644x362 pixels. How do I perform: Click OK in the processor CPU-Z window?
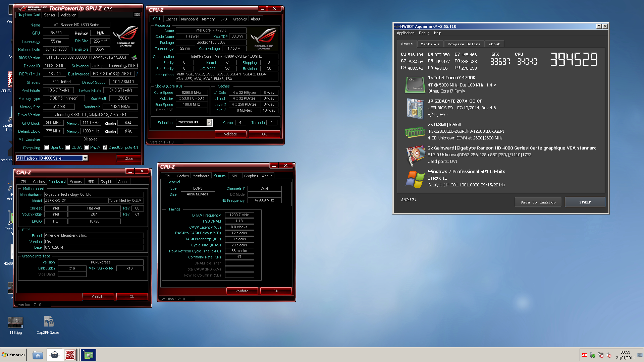(x=264, y=134)
